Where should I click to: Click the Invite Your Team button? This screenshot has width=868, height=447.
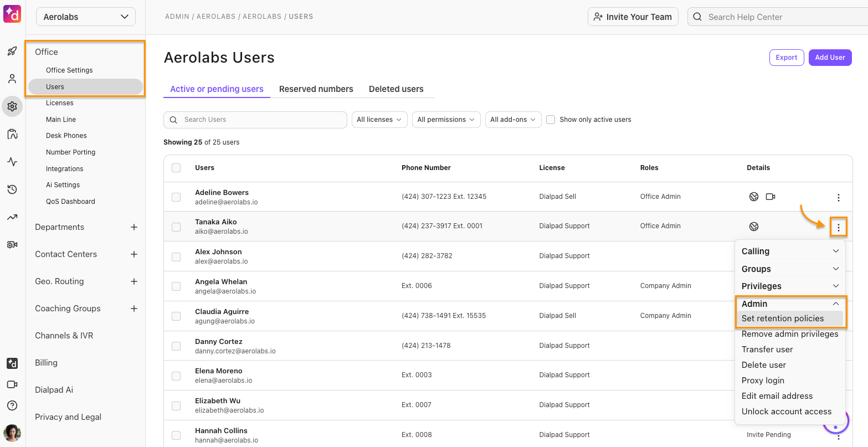pyautogui.click(x=633, y=17)
